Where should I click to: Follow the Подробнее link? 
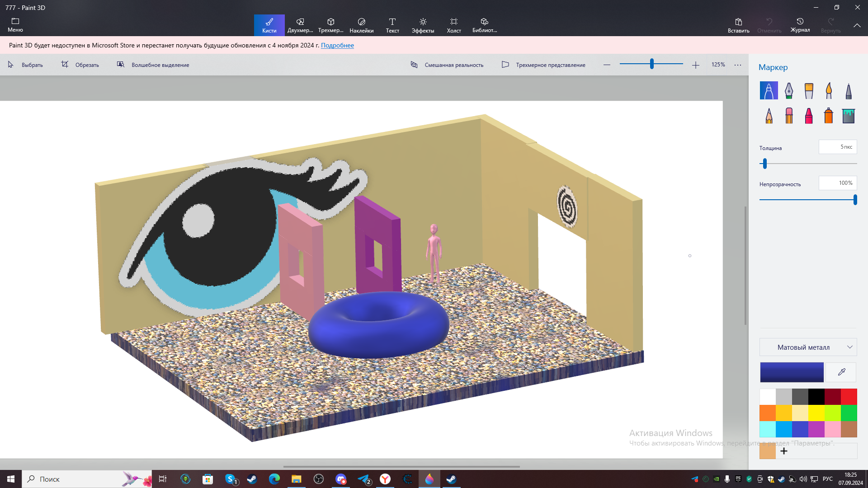(x=337, y=45)
